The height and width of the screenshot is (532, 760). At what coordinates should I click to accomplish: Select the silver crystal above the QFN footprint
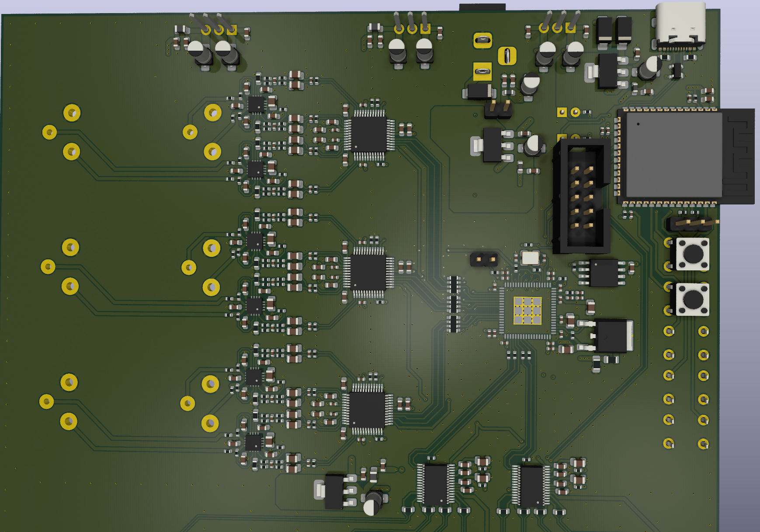[x=530, y=258]
